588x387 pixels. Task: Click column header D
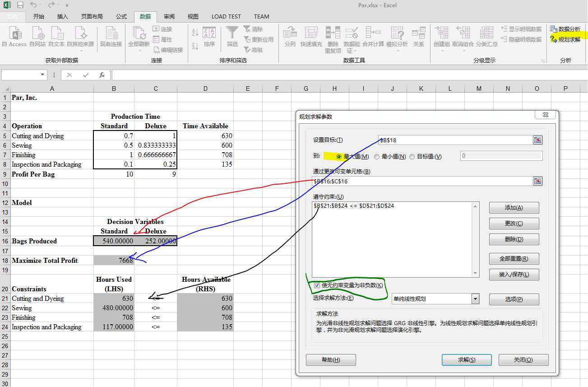(x=205, y=89)
